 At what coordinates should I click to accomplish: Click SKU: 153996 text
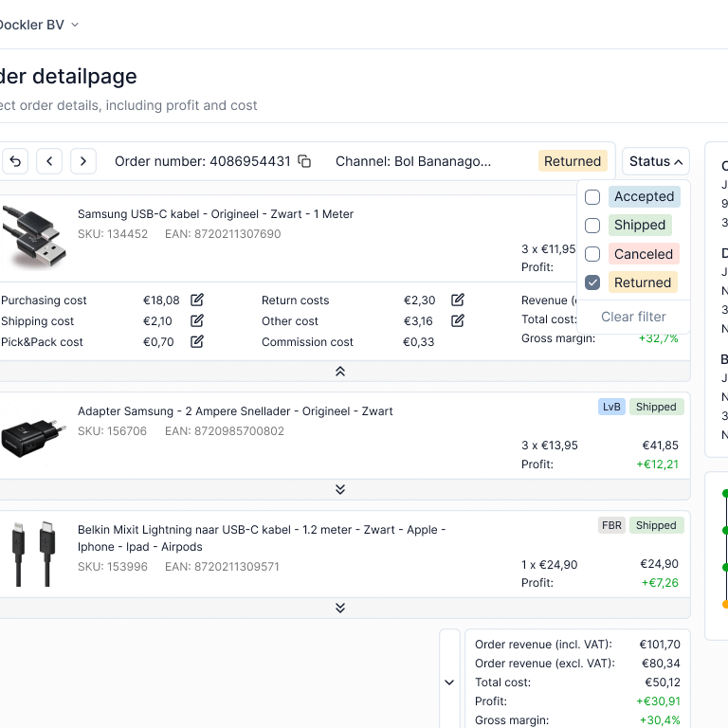coord(113,567)
